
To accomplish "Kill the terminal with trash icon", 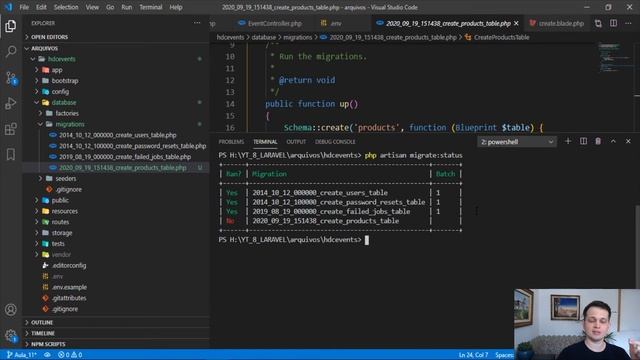I will click(x=598, y=141).
